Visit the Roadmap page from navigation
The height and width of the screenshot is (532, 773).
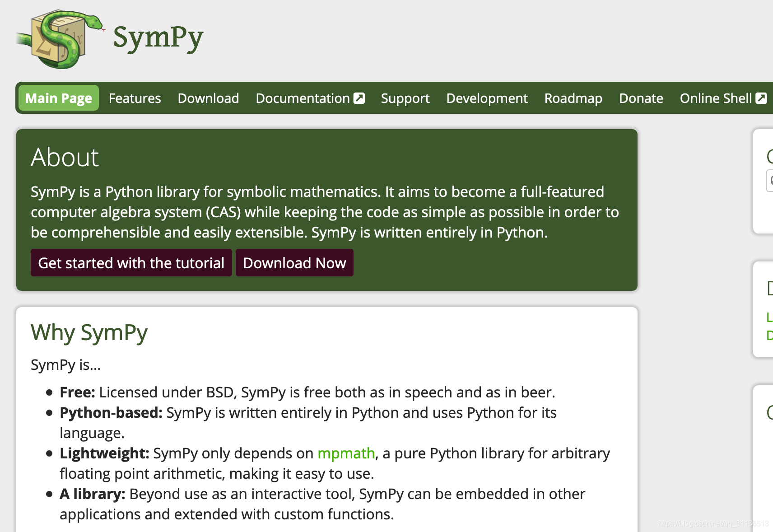coord(573,98)
